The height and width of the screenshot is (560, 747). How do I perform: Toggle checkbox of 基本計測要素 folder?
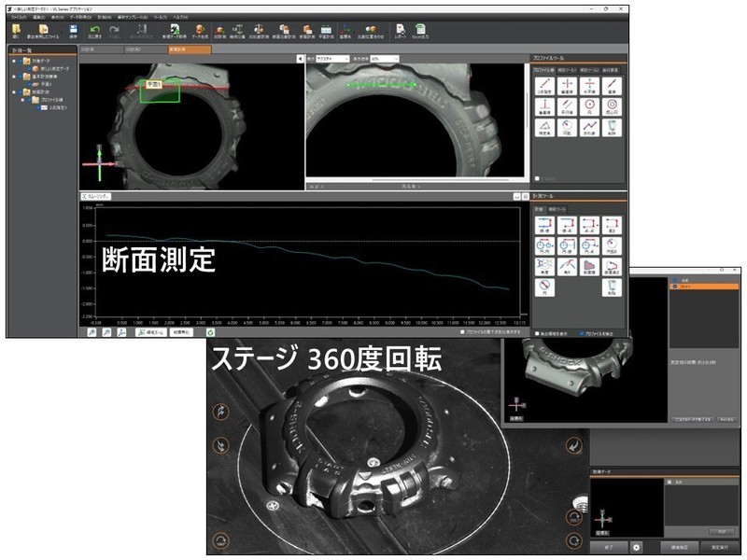pyautogui.click(x=20, y=77)
